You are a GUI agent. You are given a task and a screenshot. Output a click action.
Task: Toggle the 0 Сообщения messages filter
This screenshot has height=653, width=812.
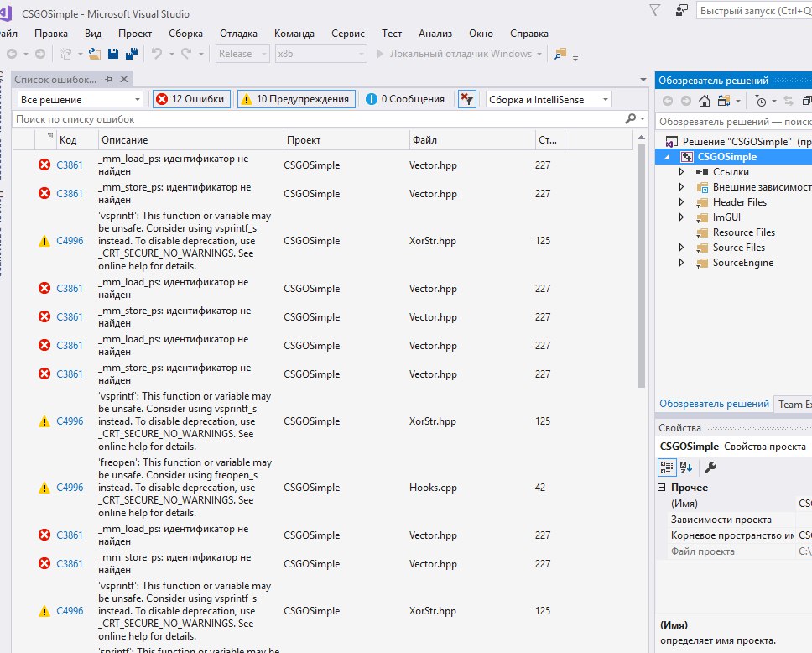tap(404, 99)
